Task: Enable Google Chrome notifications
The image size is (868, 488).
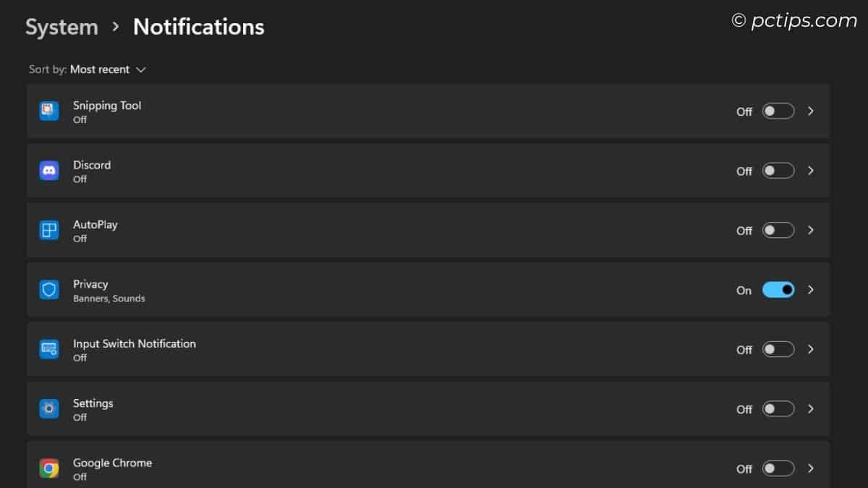Action: tap(778, 468)
